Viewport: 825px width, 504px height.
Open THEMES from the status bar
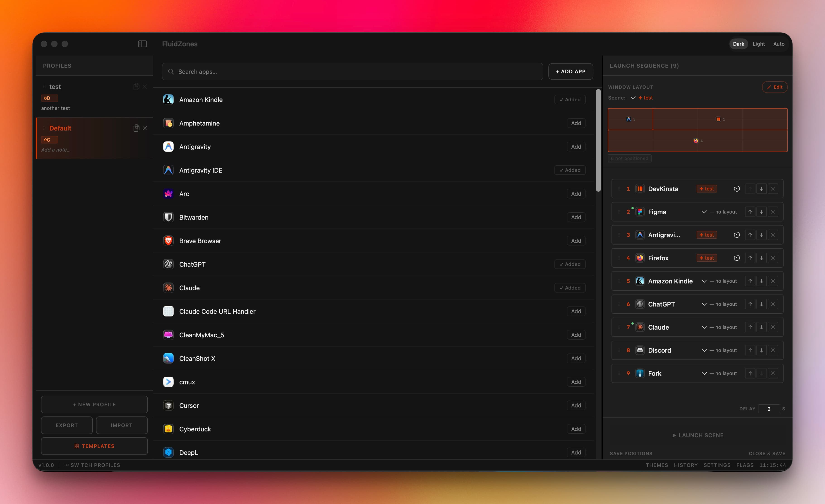657,465
